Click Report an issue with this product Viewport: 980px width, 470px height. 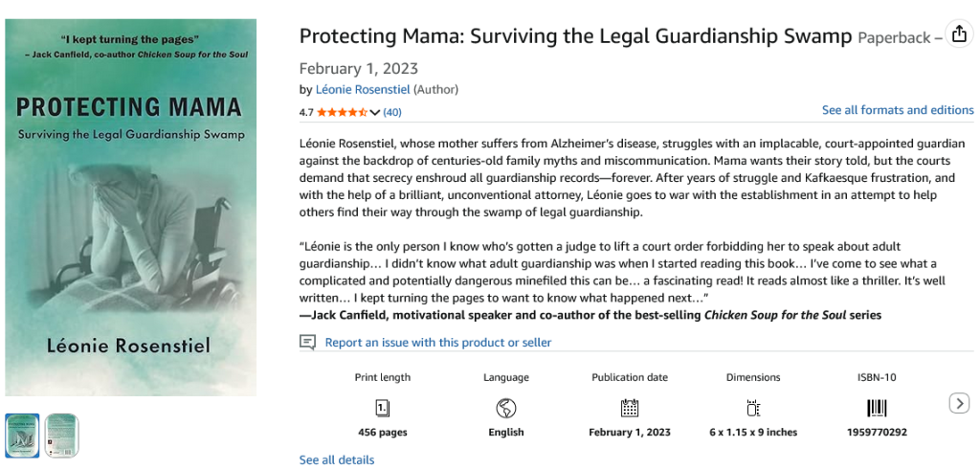click(438, 342)
